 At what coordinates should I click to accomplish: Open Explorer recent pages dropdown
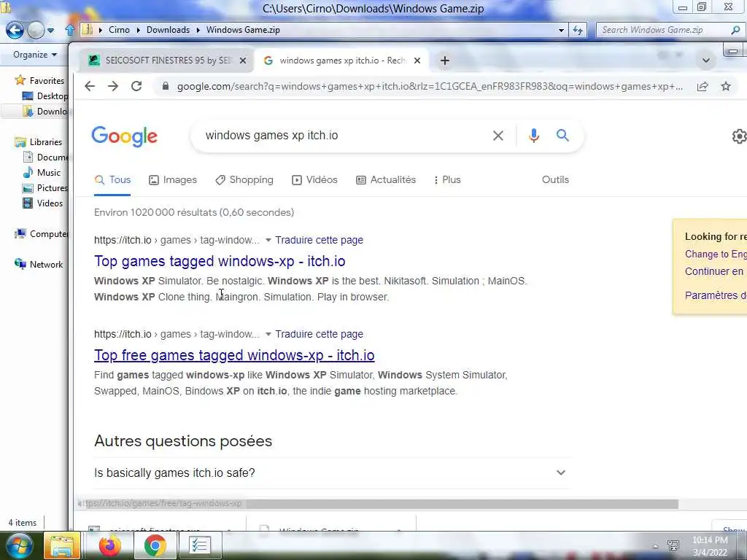(50, 31)
